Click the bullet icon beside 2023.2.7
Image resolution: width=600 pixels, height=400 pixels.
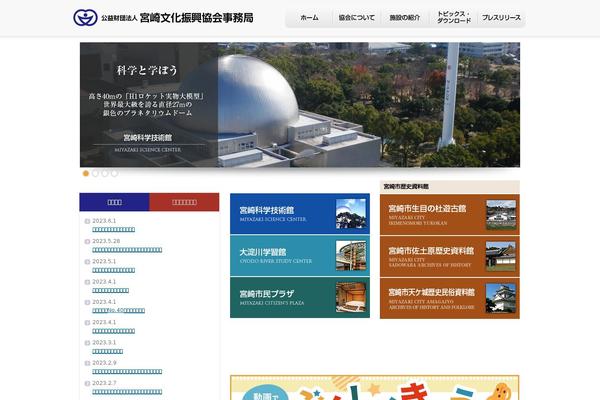point(87,384)
